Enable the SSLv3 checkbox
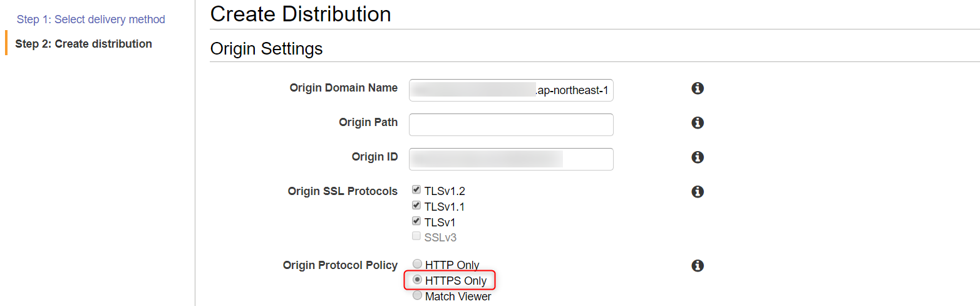The width and height of the screenshot is (980, 306). (x=416, y=236)
